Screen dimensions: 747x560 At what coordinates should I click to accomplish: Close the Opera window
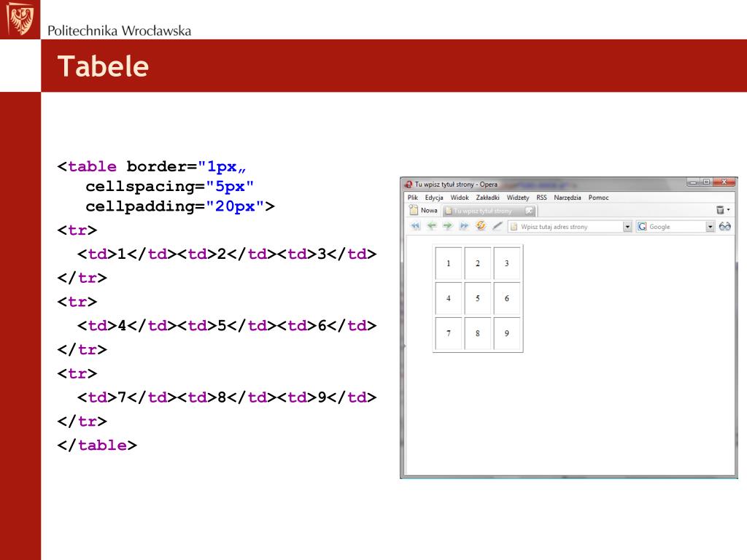tap(724, 182)
